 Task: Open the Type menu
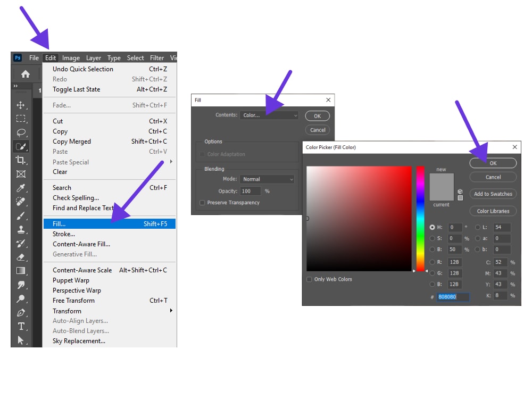pyautogui.click(x=114, y=57)
